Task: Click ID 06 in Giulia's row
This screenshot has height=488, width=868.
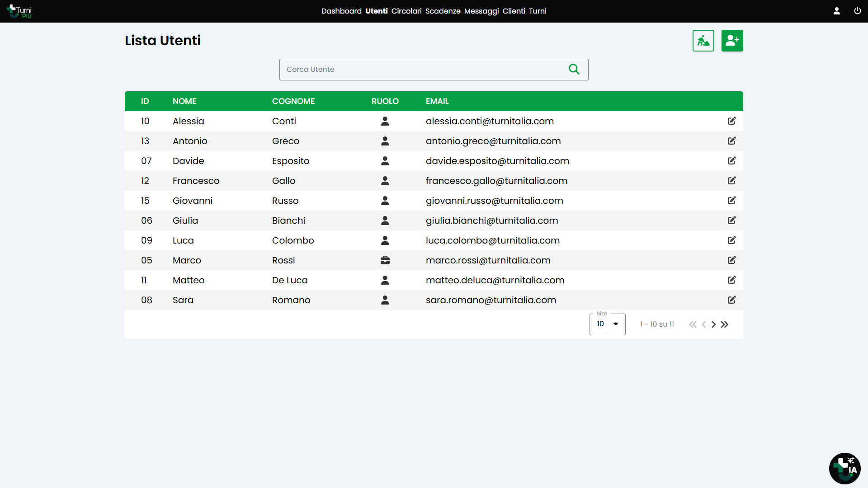Action: click(x=146, y=221)
